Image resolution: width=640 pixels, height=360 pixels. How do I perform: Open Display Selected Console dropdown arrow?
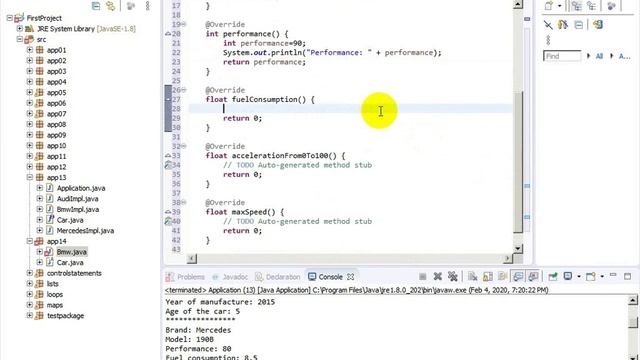[579, 277]
